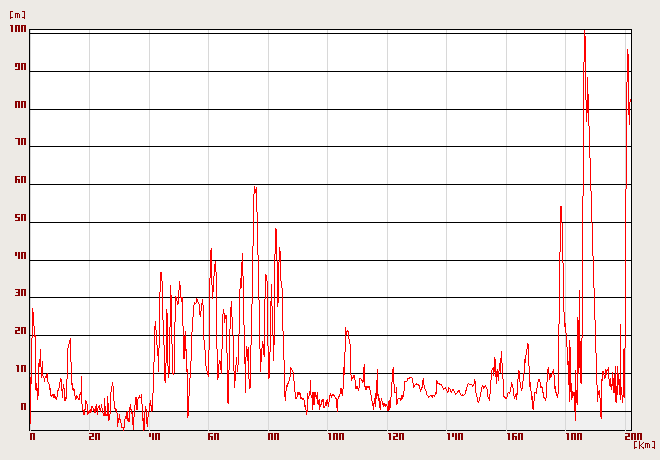Click the 200 km distance axis label
This screenshot has width=660, height=460.
tap(632, 437)
